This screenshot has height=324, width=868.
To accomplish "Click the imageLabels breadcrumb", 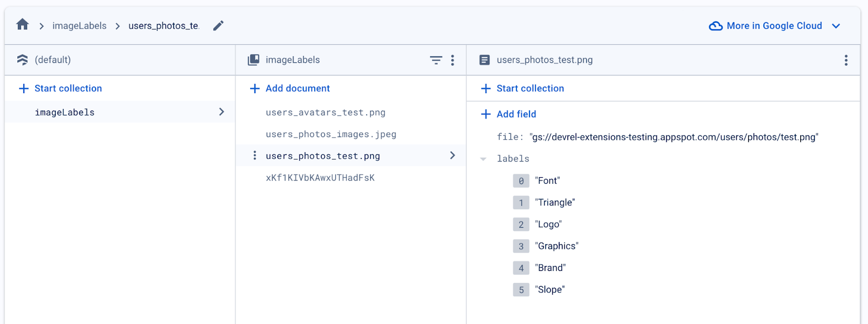I will [x=79, y=26].
